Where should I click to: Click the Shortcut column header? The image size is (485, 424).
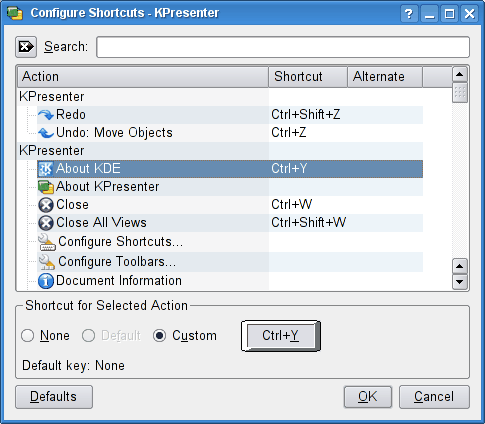pyautogui.click(x=308, y=77)
